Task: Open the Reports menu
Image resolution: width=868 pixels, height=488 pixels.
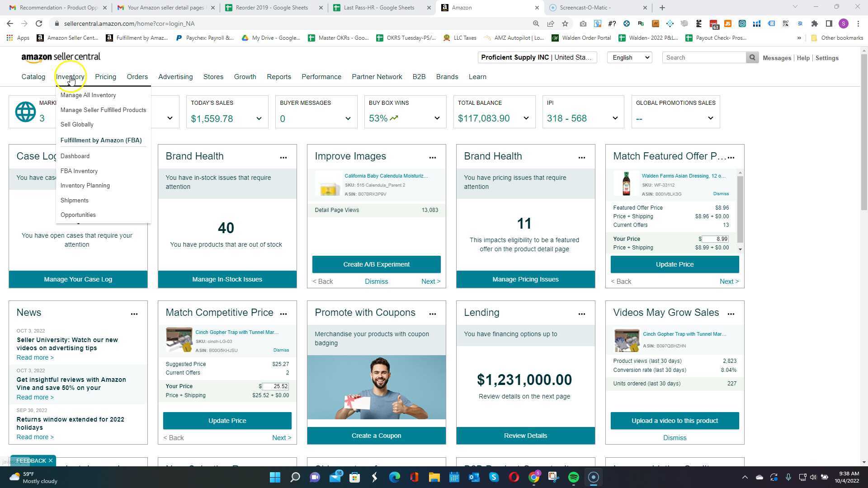Action: coord(279,77)
